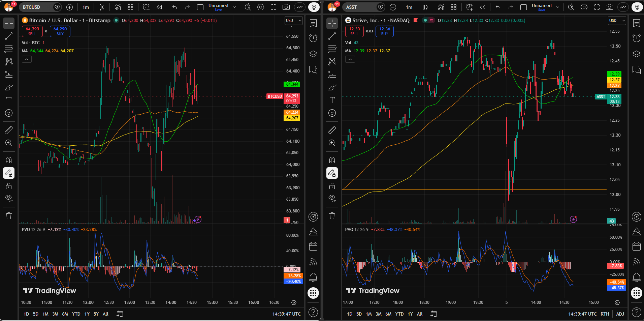Select the Ruler measure tool on ASST chart
Screen dimensions: 644x321
tap(332, 130)
